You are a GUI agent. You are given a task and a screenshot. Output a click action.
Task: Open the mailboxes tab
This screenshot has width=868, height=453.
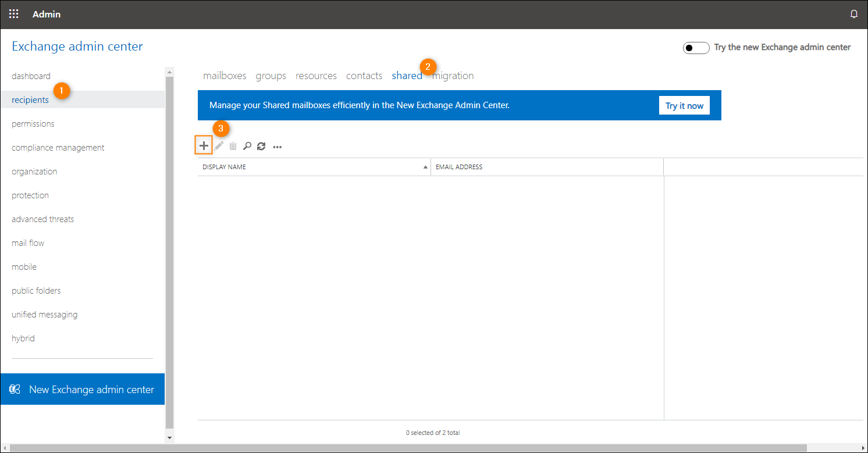[x=225, y=76]
